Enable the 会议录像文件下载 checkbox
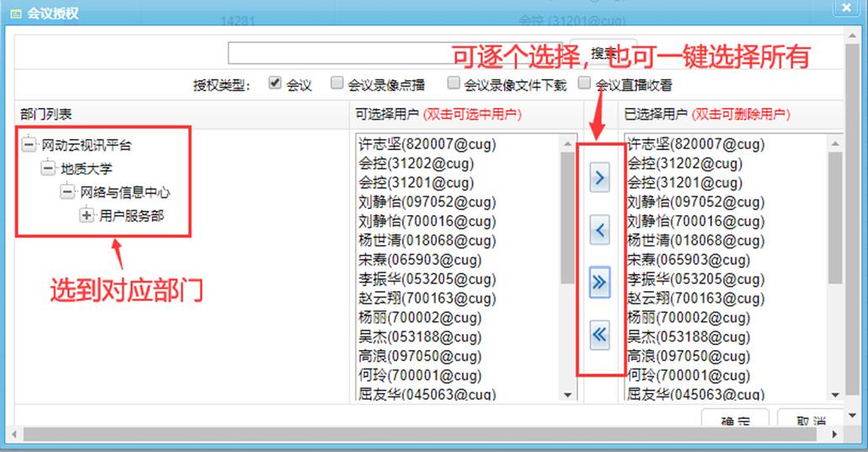Screen dimensions: 868x452 click(x=453, y=83)
